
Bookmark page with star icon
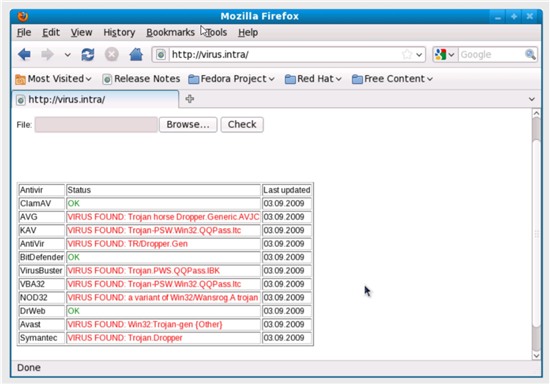[x=407, y=55]
